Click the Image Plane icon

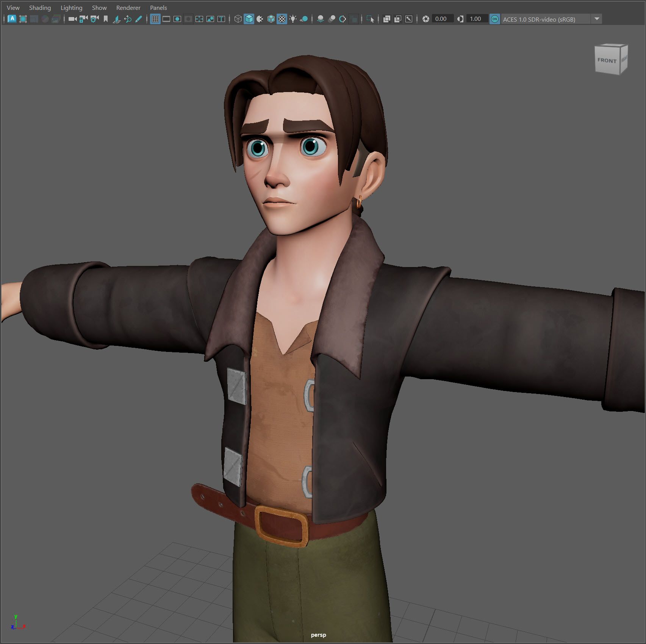[x=117, y=19]
